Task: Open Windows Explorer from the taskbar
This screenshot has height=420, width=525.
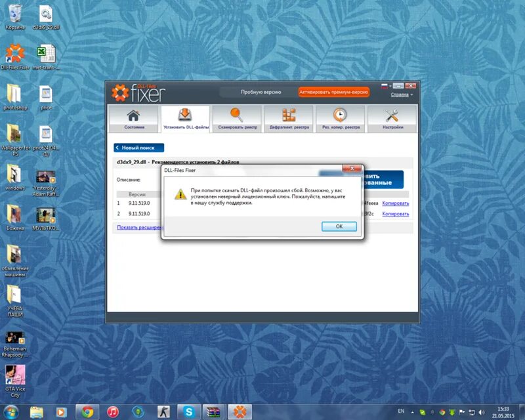Action: tap(37, 412)
